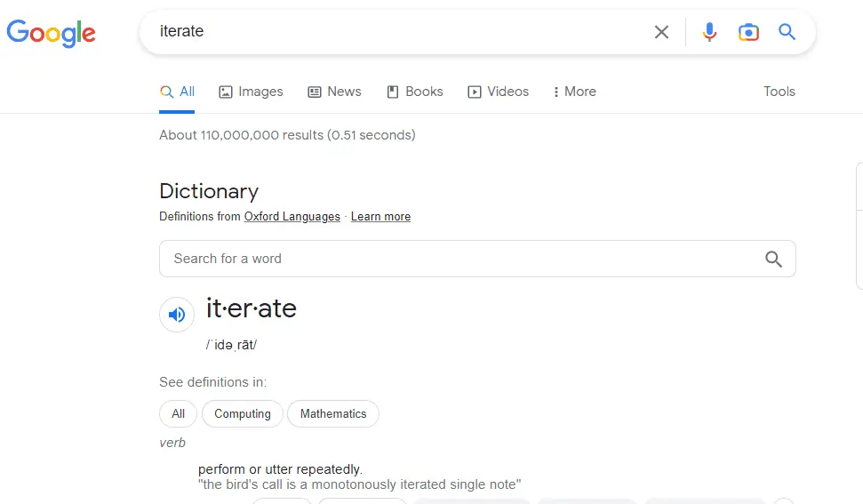Click the Learn more link
Screen dimensions: 863x504
[x=380, y=217]
